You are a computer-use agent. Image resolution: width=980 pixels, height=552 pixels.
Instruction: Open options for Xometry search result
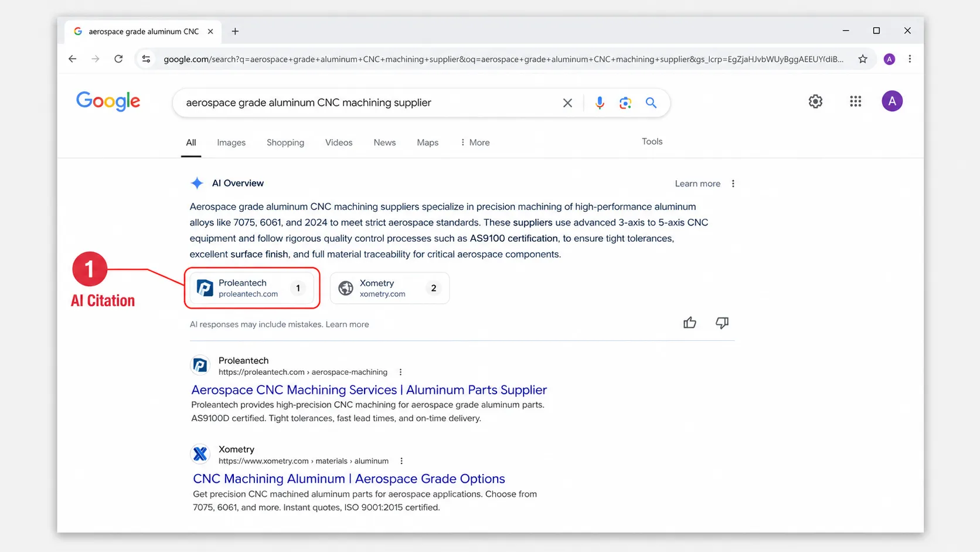coord(401,461)
